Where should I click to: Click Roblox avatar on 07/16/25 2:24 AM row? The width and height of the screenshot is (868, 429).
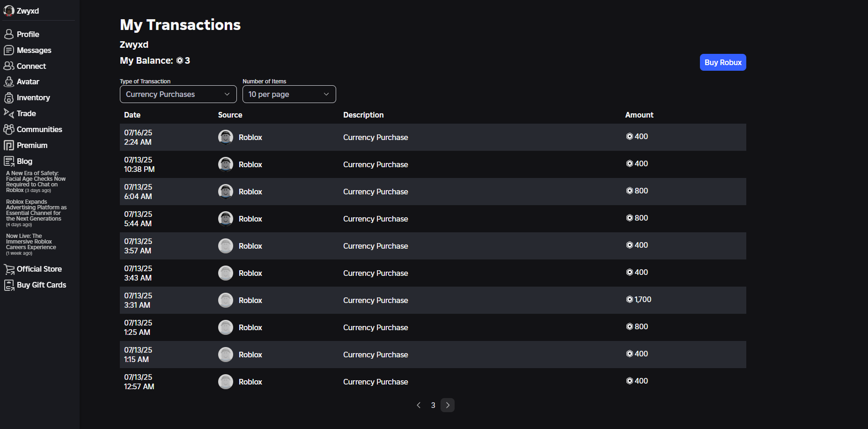[x=226, y=137]
